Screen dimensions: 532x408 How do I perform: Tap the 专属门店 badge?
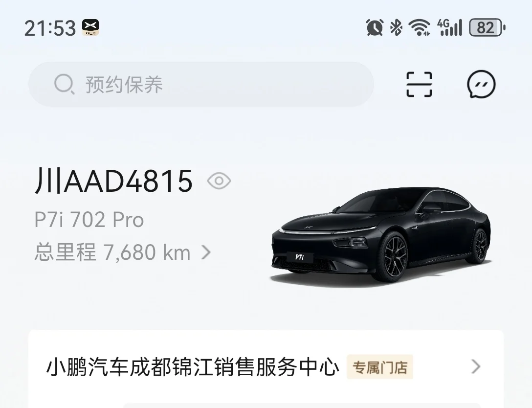point(379,367)
